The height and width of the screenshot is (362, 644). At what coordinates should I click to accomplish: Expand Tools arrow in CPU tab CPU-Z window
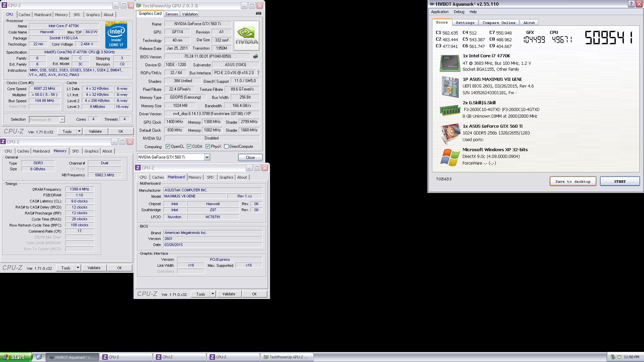pos(79,131)
